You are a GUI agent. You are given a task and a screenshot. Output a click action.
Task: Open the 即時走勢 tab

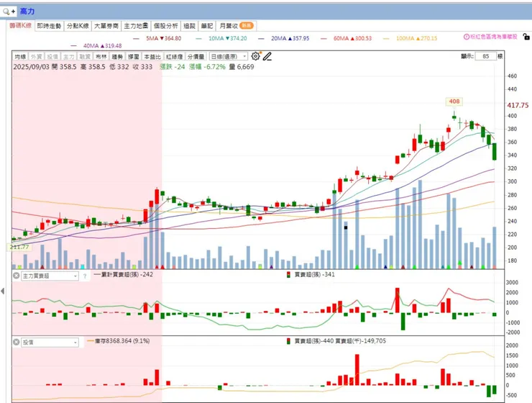click(x=49, y=26)
